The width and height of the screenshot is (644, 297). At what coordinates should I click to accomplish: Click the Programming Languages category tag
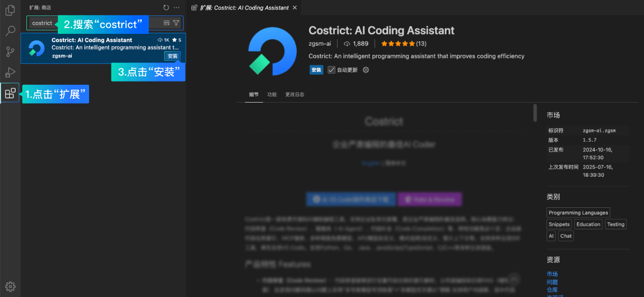tap(578, 213)
